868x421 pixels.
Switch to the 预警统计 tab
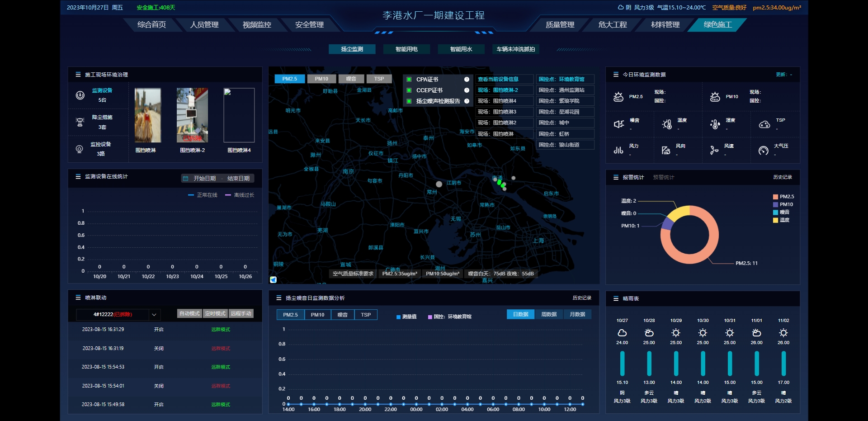pyautogui.click(x=664, y=177)
